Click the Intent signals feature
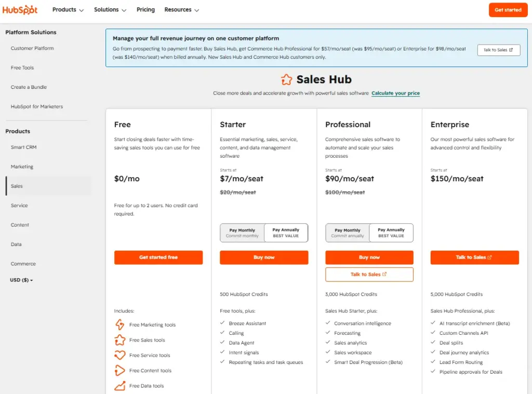 tap(244, 352)
